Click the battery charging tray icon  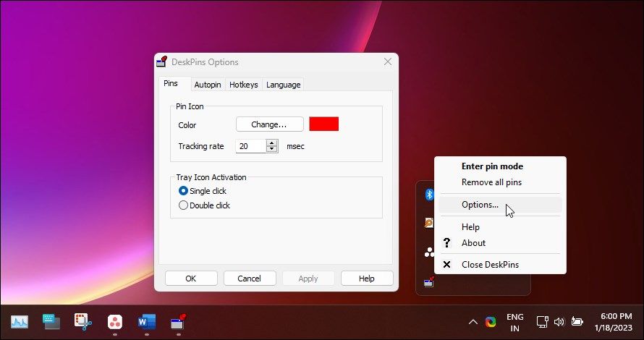[x=577, y=322]
